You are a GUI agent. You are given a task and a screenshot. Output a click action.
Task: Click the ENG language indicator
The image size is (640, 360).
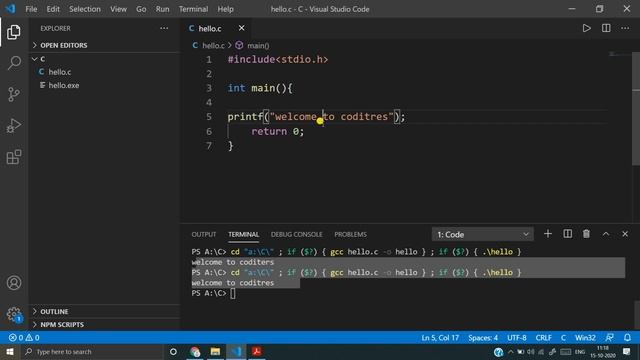tap(580, 351)
